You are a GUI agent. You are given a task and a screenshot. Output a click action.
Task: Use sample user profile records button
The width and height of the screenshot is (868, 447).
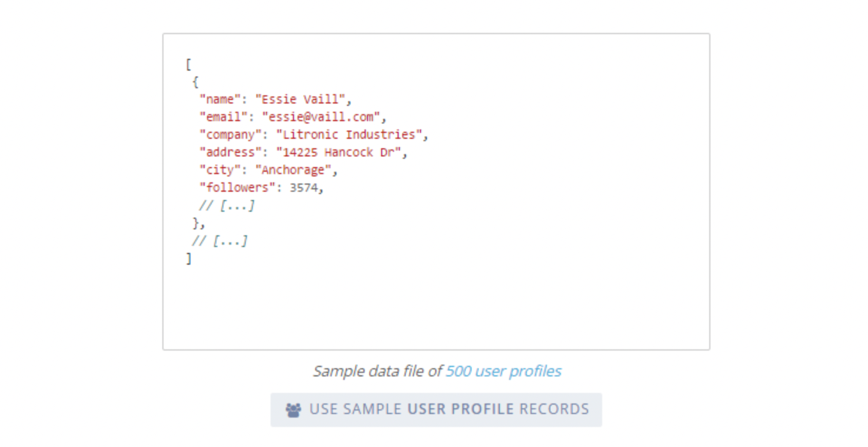(x=436, y=409)
